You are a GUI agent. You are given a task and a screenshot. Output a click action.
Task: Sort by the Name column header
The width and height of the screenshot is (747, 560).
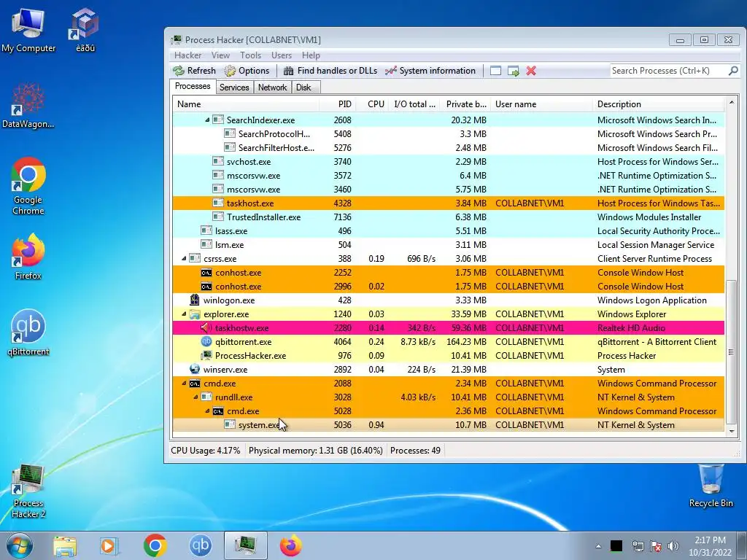pos(245,104)
